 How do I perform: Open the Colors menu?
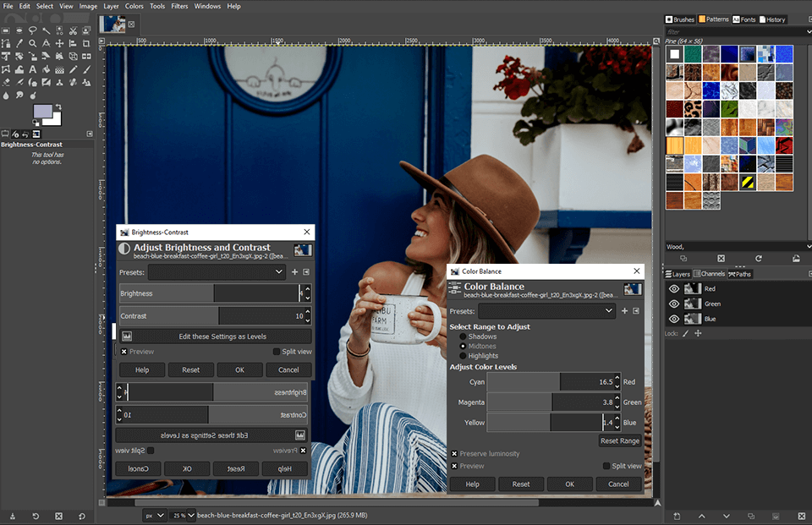(x=135, y=6)
